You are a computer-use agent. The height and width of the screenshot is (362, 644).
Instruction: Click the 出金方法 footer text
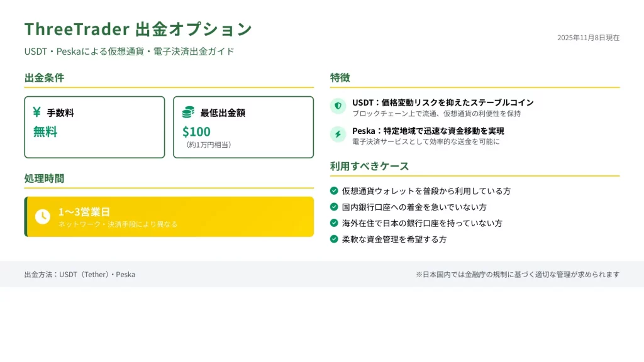coord(80,275)
